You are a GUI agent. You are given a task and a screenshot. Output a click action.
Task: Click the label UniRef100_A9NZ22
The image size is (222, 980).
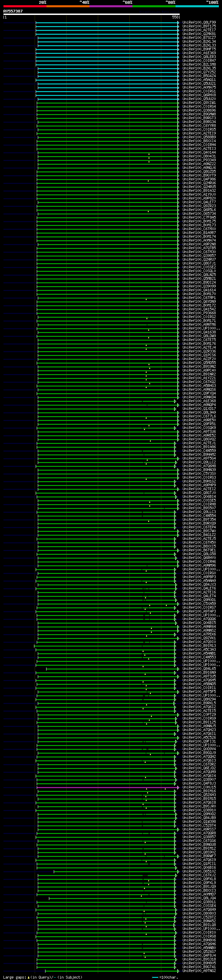[x=199, y=164]
